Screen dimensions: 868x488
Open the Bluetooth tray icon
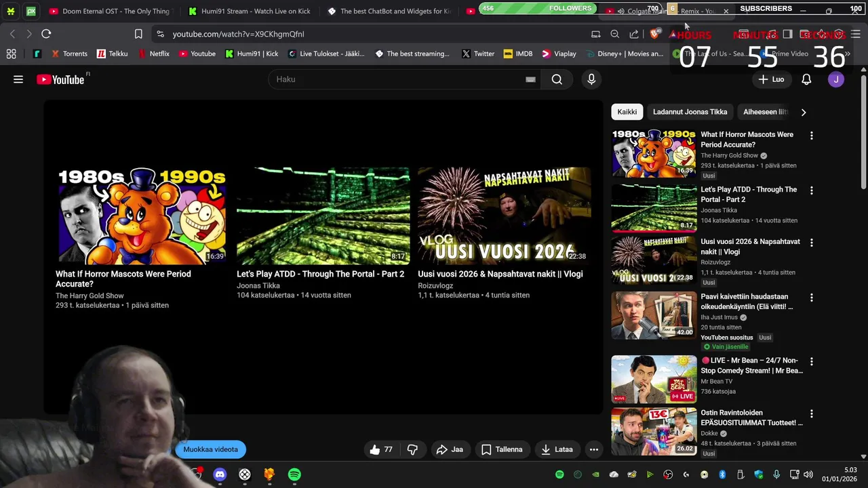tap(722, 474)
